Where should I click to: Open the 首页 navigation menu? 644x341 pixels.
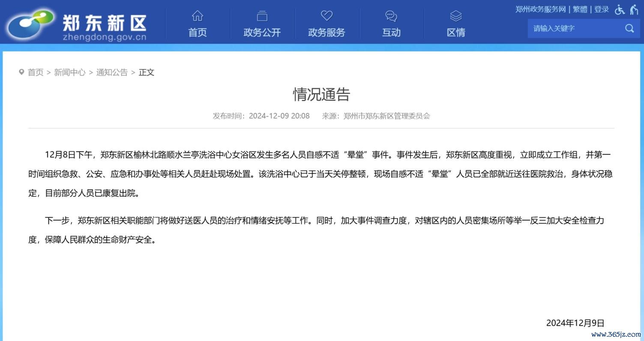(x=198, y=33)
